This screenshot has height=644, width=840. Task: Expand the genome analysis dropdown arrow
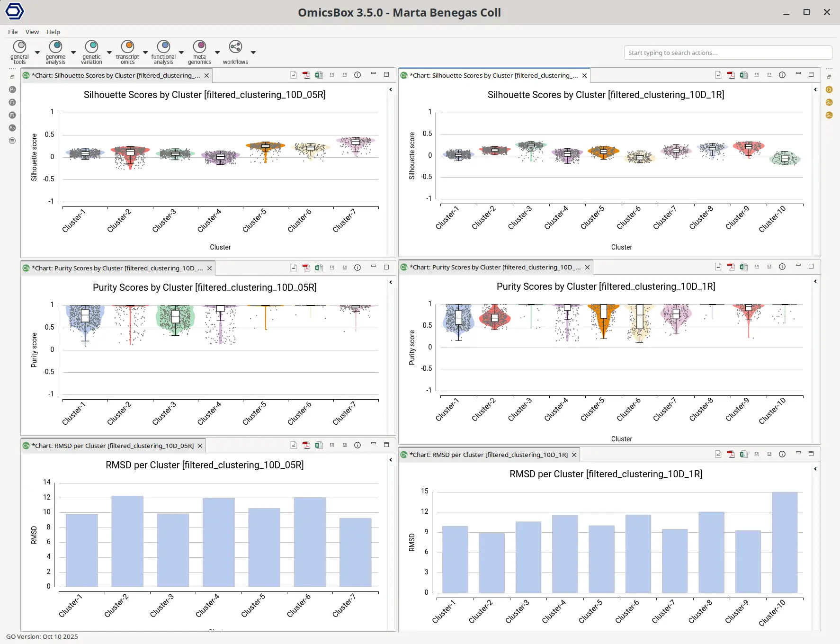73,53
